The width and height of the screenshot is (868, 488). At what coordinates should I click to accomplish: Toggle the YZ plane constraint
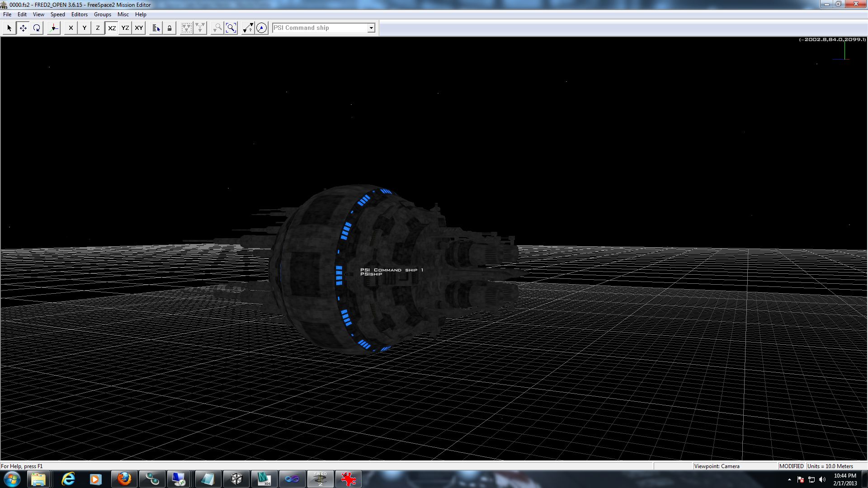pyautogui.click(x=125, y=28)
